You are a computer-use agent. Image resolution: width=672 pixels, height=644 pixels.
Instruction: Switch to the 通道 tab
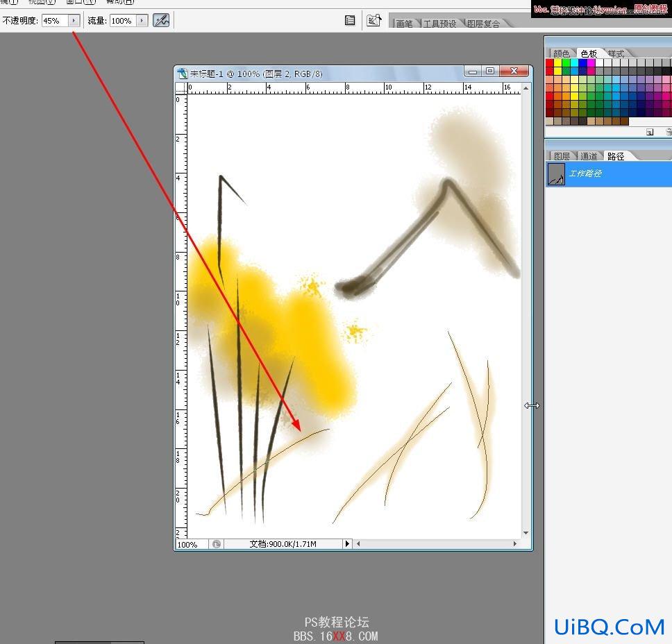[x=589, y=156]
